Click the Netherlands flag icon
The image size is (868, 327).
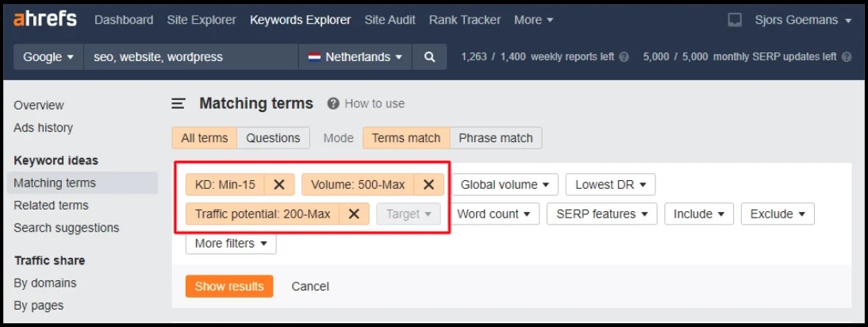coord(314,57)
